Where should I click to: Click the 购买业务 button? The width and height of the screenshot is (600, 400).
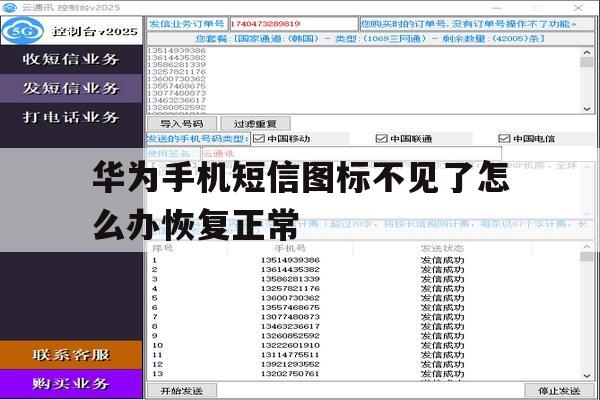click(x=71, y=384)
